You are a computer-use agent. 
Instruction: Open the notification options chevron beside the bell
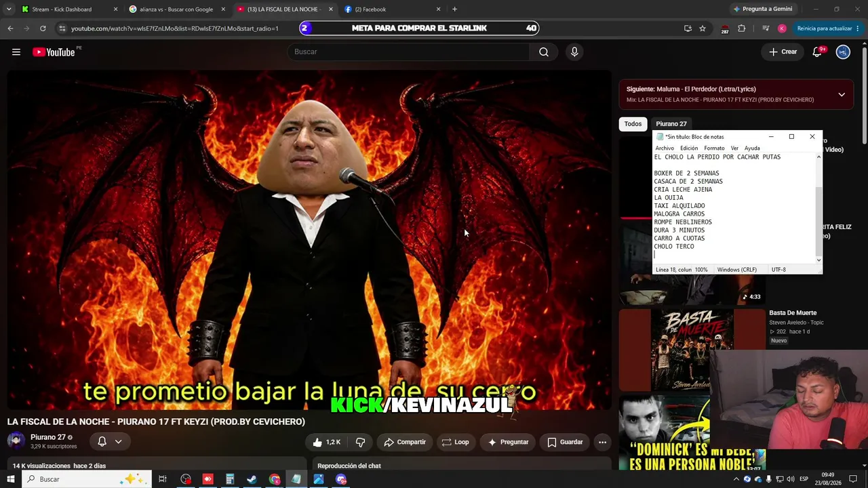(118, 441)
